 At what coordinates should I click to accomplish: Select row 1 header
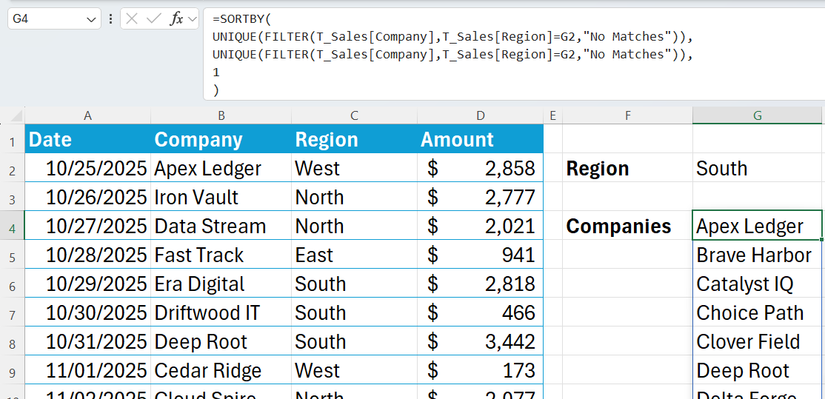[12, 138]
